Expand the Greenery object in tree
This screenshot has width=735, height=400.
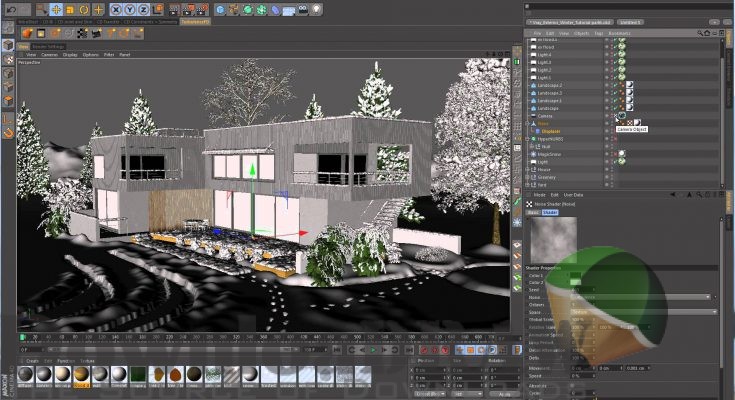click(x=530, y=177)
